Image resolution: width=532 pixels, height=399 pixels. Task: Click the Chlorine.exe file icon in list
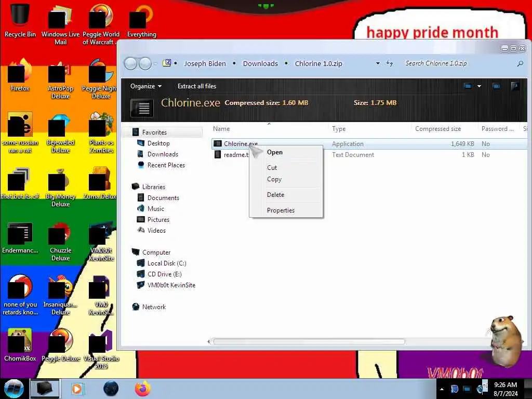218,144
